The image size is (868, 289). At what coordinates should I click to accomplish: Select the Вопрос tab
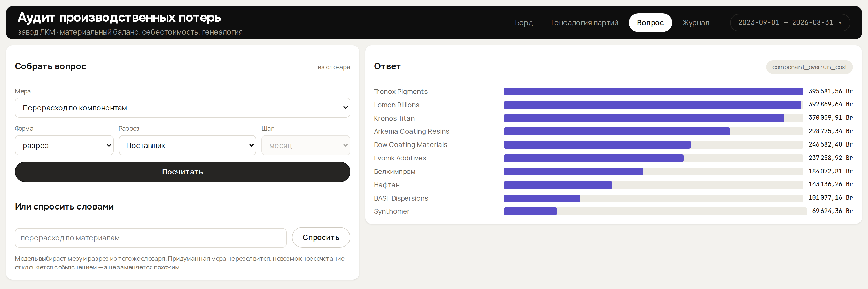coord(650,22)
